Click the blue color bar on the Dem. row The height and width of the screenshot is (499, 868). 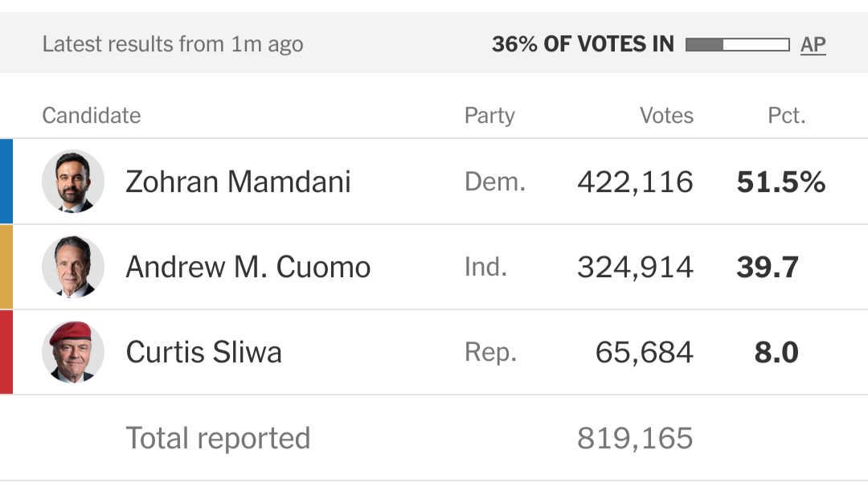(6, 182)
